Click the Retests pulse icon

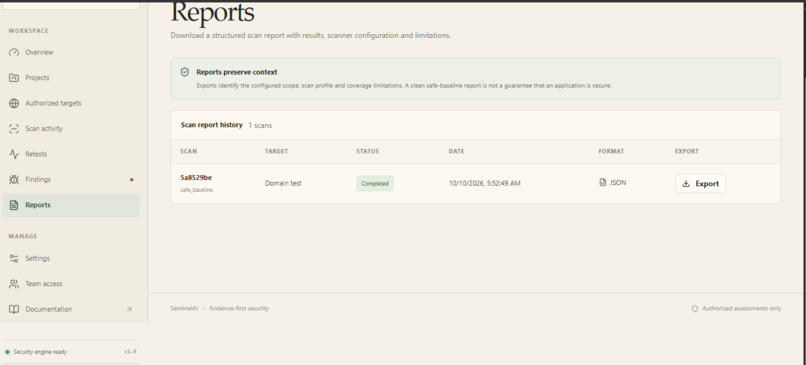(14, 154)
